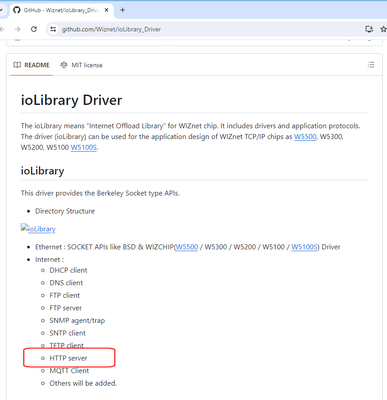This screenshot has width=387, height=400.
Task: Click the 'Directory Structure' bullet
Action: tap(65, 211)
